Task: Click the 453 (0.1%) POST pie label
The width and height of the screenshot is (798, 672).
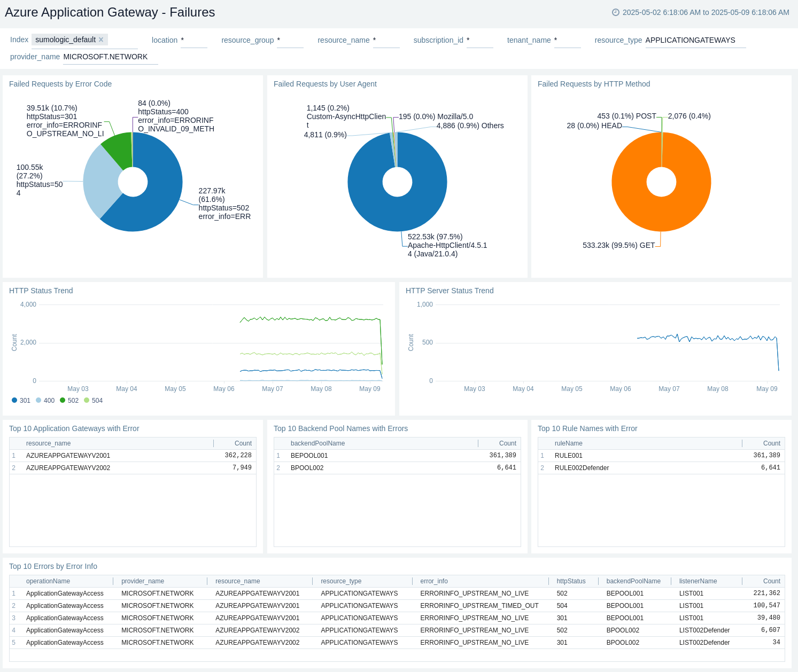Action: [626, 116]
